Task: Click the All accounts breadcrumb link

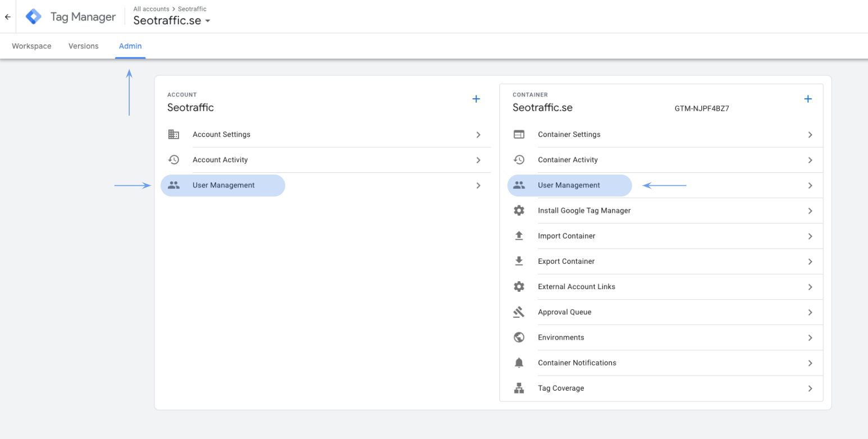Action: click(x=151, y=9)
